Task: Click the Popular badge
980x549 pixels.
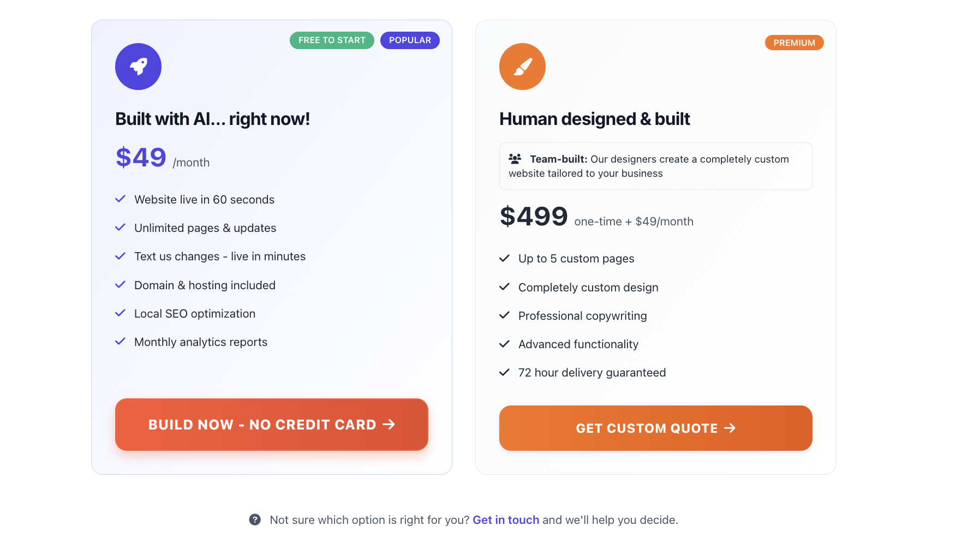Action: 410,40
